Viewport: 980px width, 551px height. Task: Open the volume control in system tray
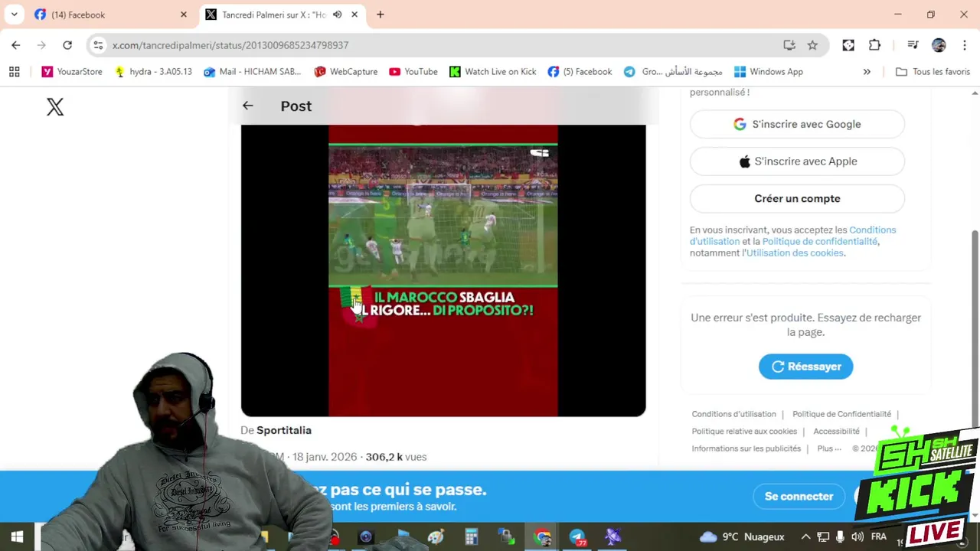(857, 537)
